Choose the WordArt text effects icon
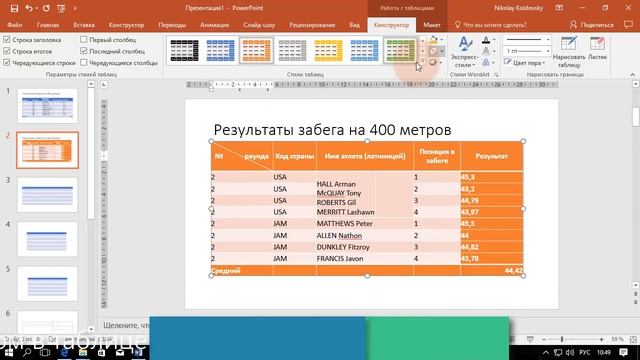Screen dimensions: 640x360 click(486, 63)
